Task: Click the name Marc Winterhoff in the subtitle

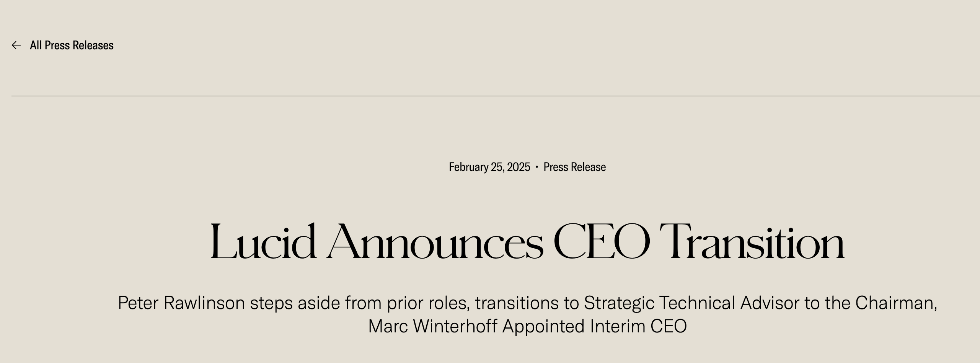Action: (432, 326)
